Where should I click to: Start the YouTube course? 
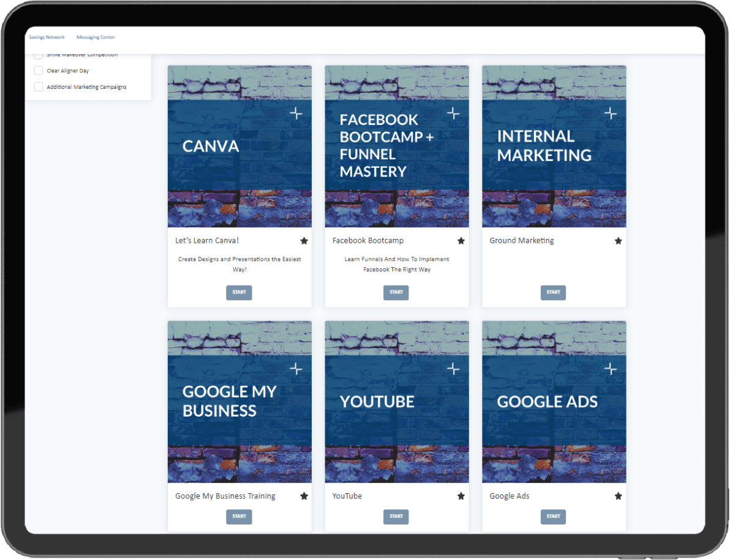[396, 516]
